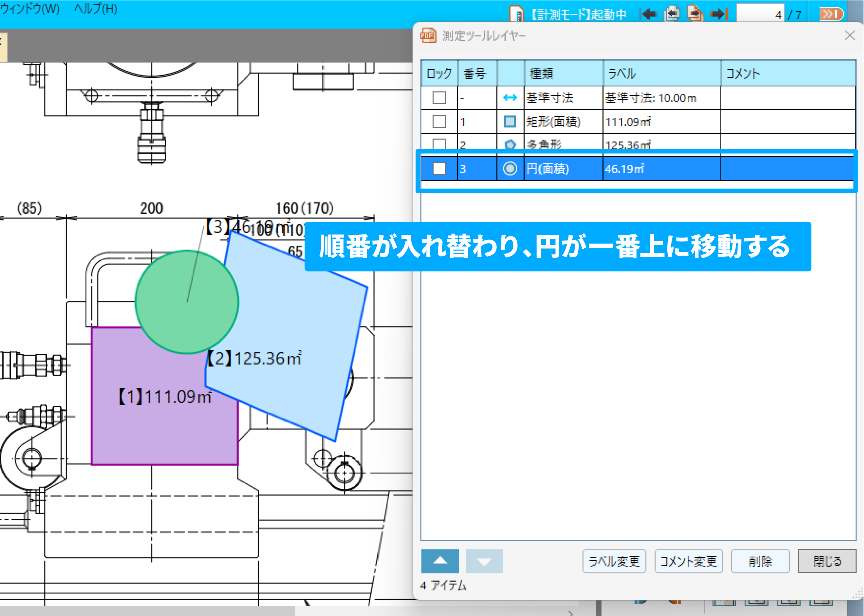Open the Help (ヘルプ) menu
Viewport: 864px width, 616px height.
[x=95, y=9]
